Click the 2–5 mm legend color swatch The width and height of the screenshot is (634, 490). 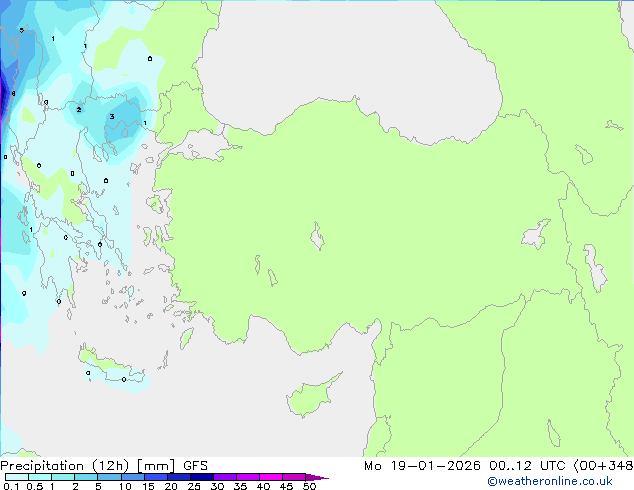coord(86,477)
